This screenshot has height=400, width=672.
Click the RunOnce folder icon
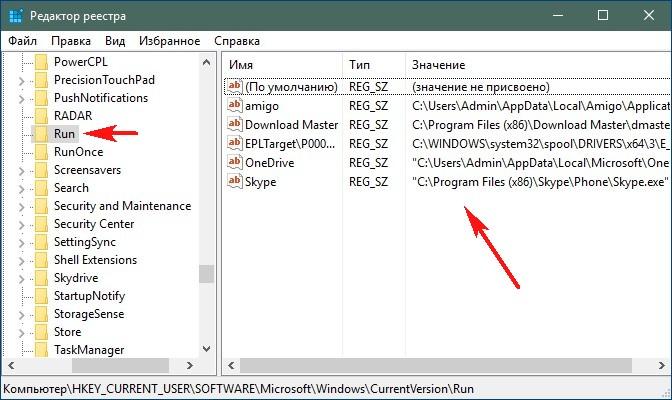41,152
